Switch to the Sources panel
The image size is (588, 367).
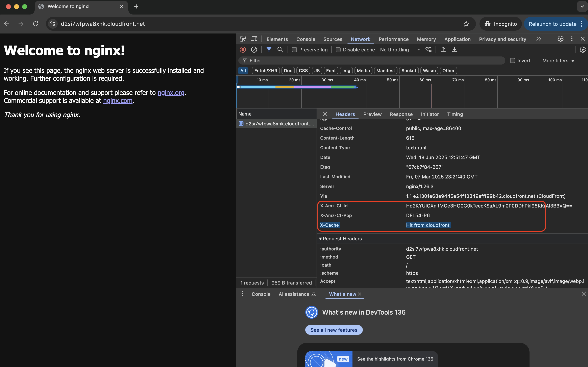click(x=333, y=39)
